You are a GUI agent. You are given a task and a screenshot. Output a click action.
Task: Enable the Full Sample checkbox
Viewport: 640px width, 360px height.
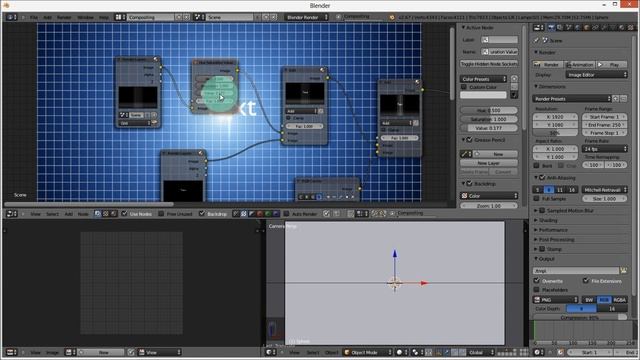[537, 198]
